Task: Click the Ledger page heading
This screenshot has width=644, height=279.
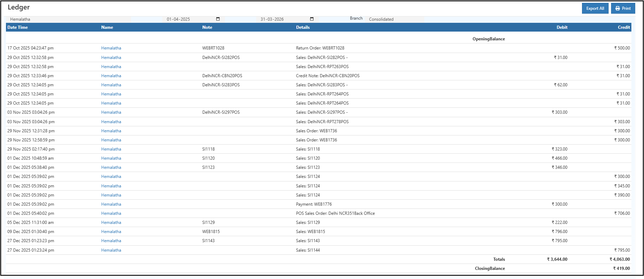Action: pyautogui.click(x=19, y=7)
